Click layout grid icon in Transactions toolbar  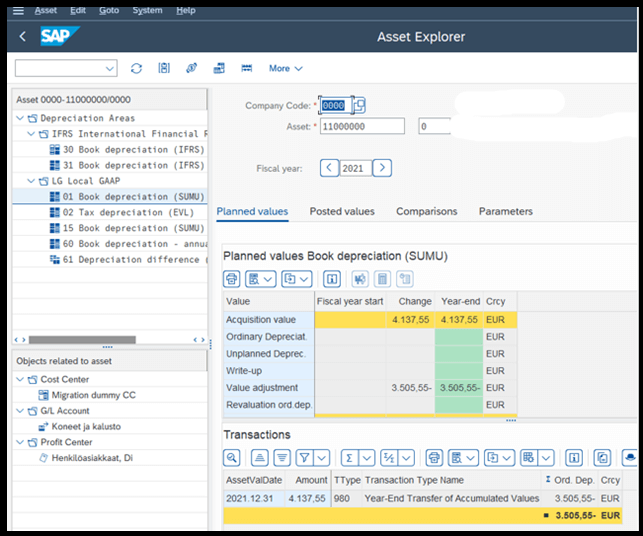coord(529,458)
